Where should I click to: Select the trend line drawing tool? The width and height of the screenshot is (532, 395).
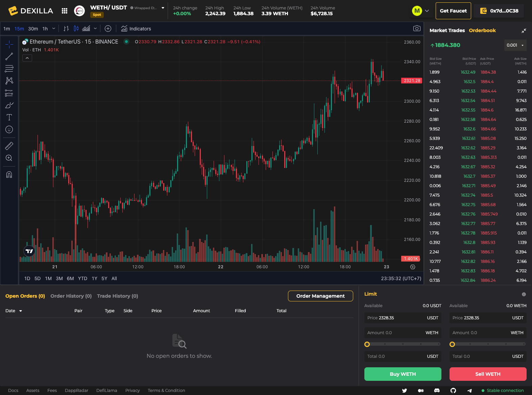9,56
